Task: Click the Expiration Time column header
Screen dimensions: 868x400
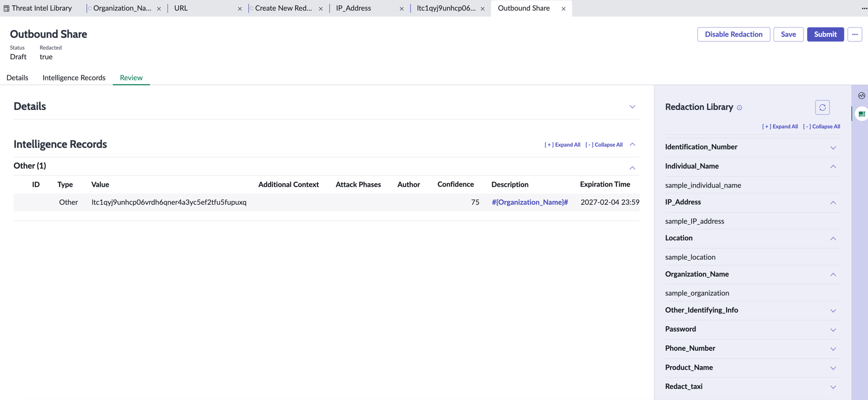Action: pos(605,184)
